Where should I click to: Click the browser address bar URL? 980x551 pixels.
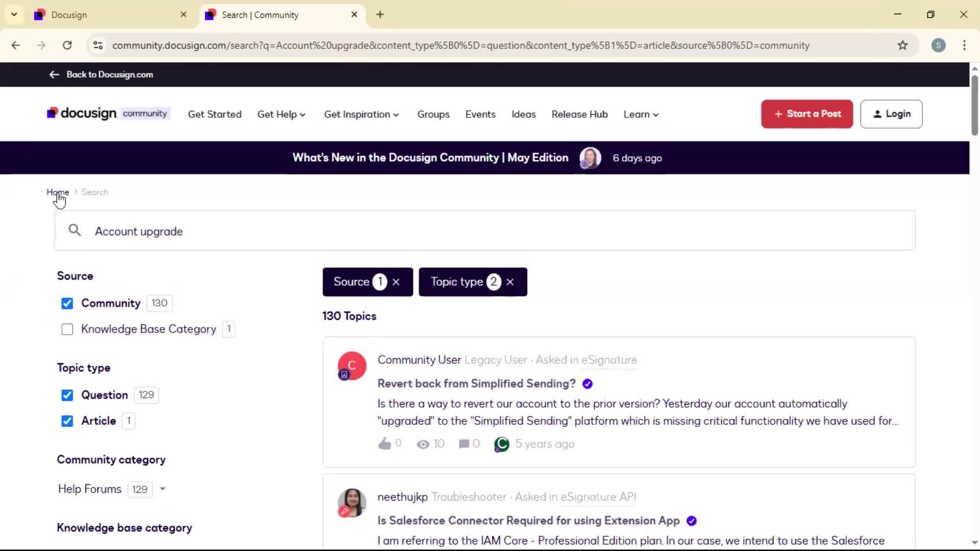pyautogui.click(x=460, y=45)
